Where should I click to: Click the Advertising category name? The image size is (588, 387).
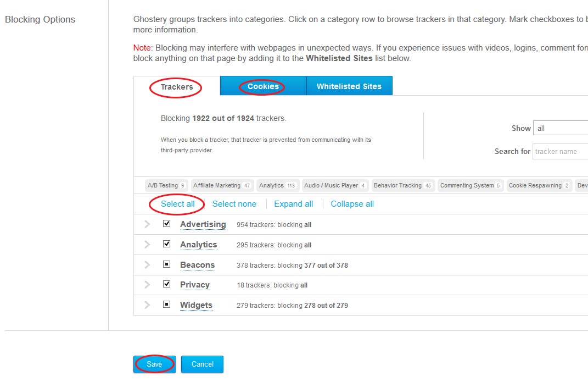[x=203, y=224]
